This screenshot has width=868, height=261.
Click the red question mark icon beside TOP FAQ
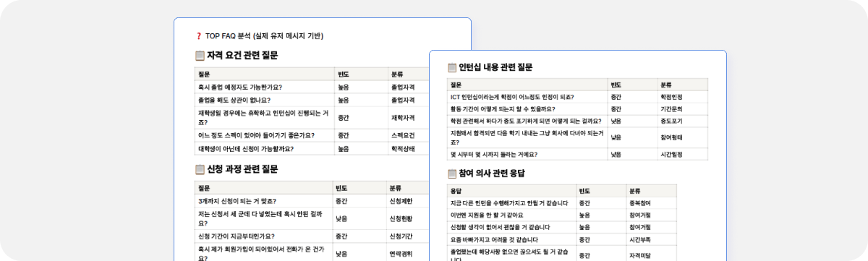(199, 35)
